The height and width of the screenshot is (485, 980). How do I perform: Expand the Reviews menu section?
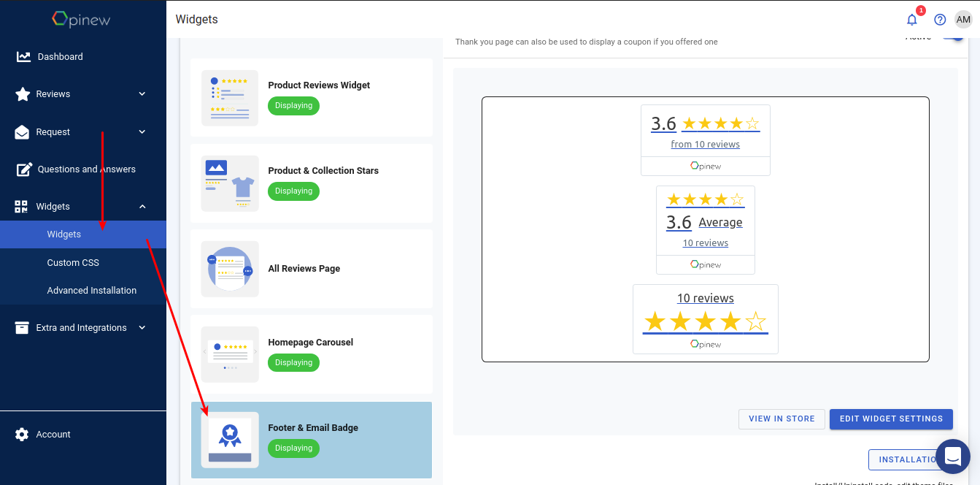coord(142,93)
